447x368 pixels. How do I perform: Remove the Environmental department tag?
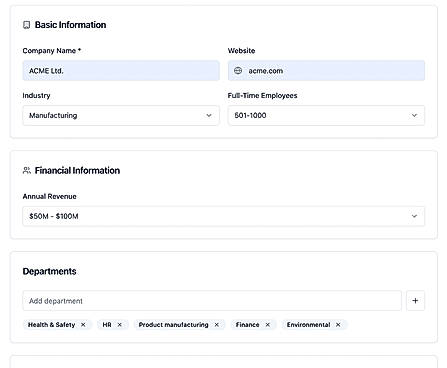click(x=338, y=325)
